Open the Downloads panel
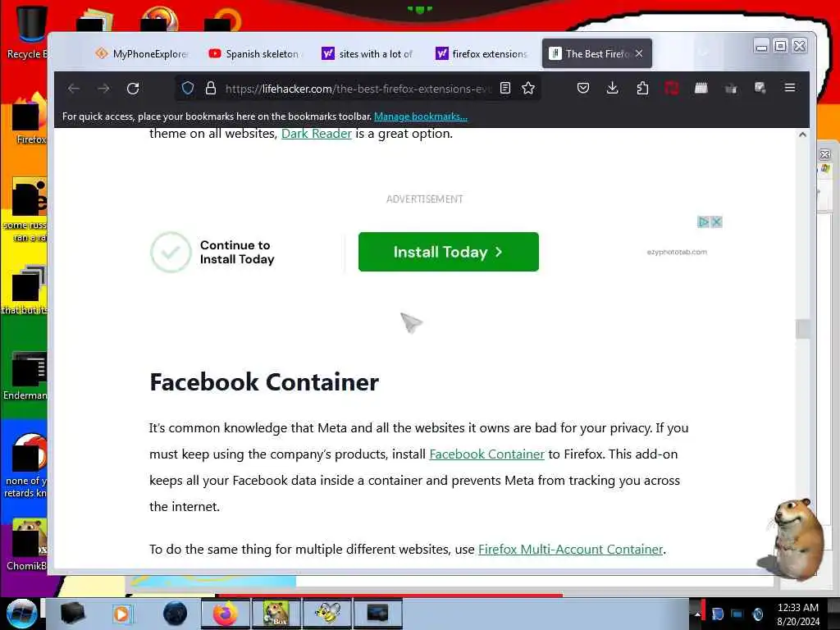The width and height of the screenshot is (840, 630). [612, 88]
